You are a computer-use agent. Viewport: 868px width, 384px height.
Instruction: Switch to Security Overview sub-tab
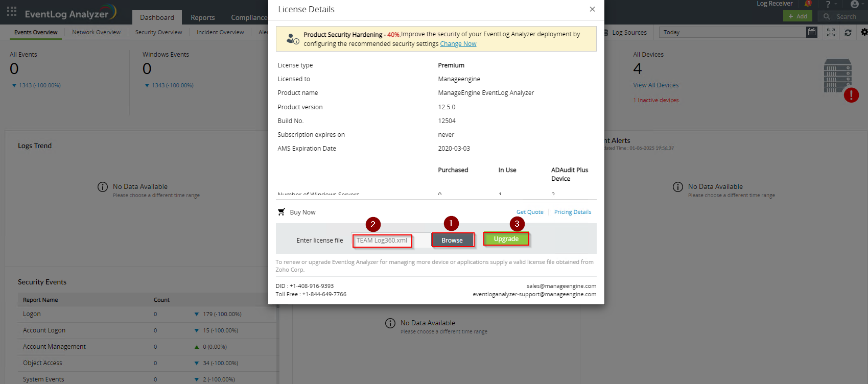click(x=158, y=32)
